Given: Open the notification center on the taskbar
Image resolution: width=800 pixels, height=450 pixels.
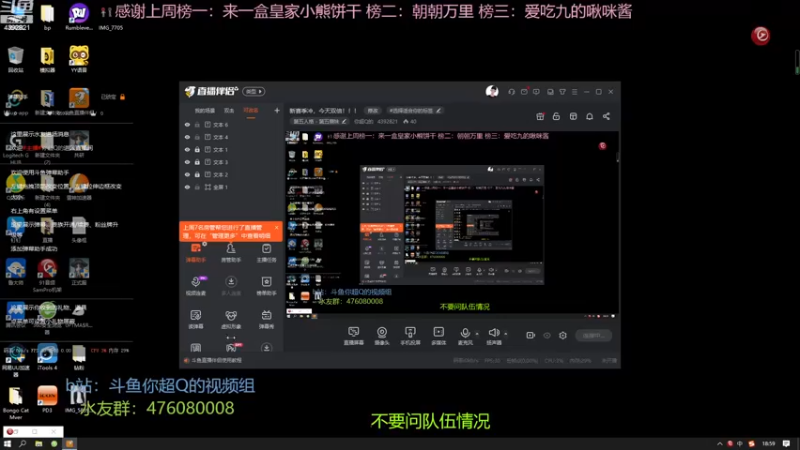Looking at the screenshot, I should [786, 444].
